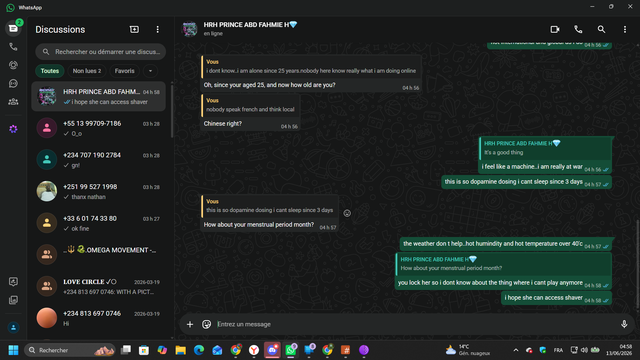Click 'i hope she can access shaver' bubble

click(556, 298)
